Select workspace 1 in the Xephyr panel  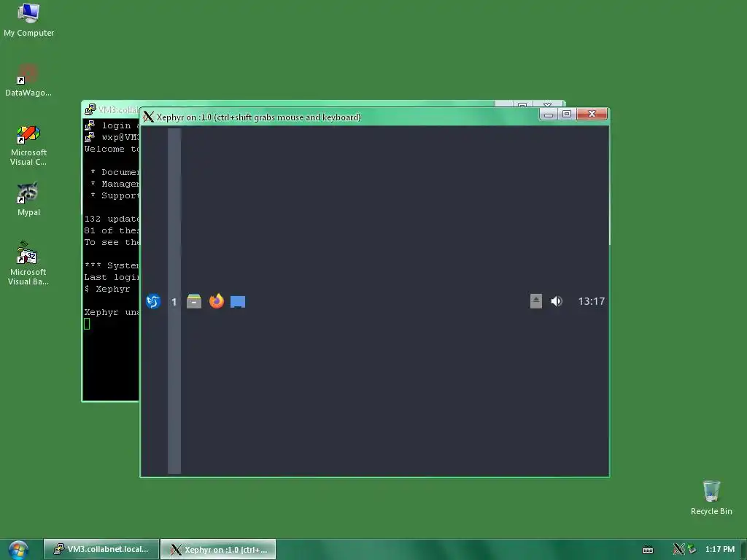[174, 302]
